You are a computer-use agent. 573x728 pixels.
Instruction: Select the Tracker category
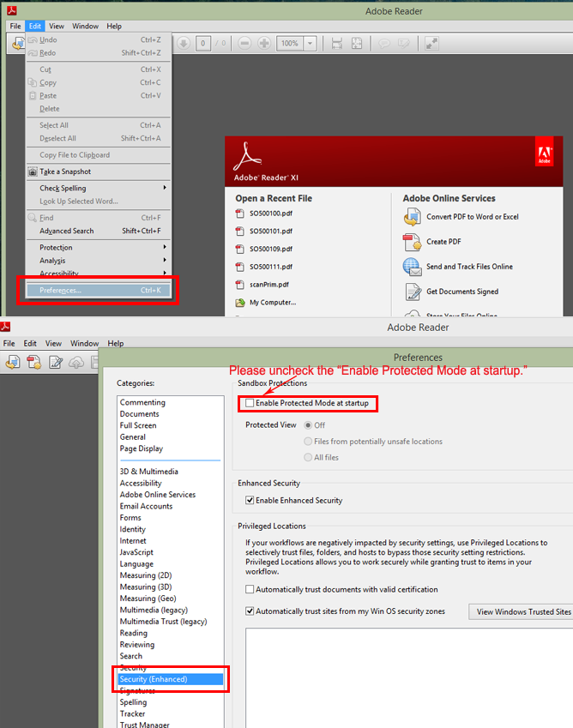[x=132, y=714]
